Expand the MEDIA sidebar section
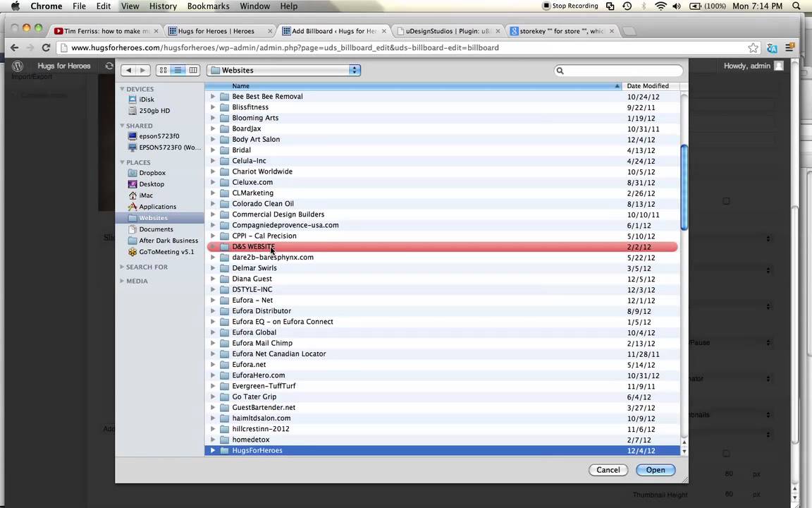Image resolution: width=812 pixels, height=508 pixels. [122, 281]
